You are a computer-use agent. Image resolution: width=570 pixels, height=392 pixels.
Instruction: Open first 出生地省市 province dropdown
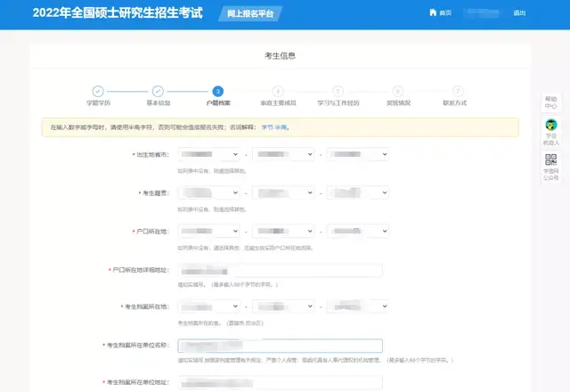pos(209,154)
